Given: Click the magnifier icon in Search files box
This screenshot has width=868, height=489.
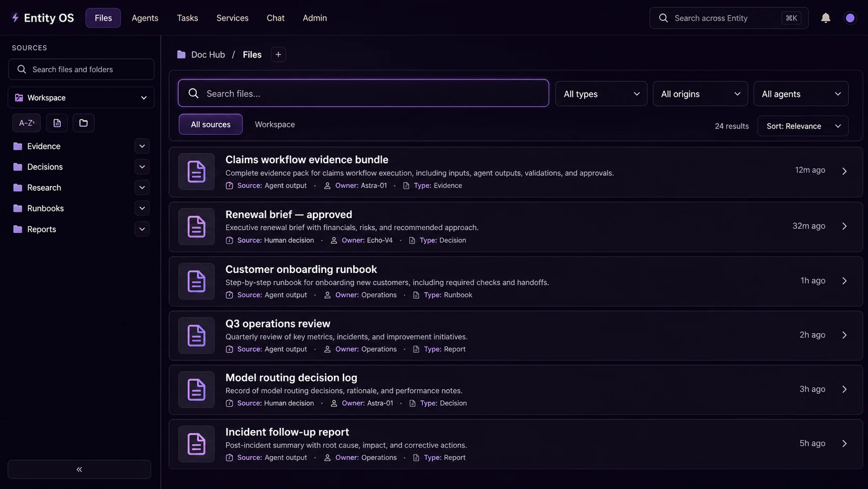Looking at the screenshot, I should (194, 94).
